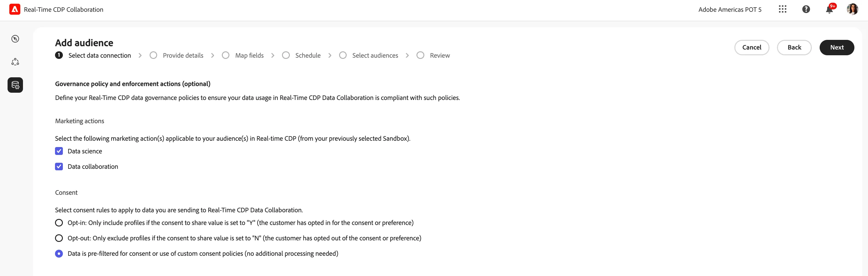Screen dimensions: 868x276
Task: Cancel adding the audience
Action: pos(752,47)
